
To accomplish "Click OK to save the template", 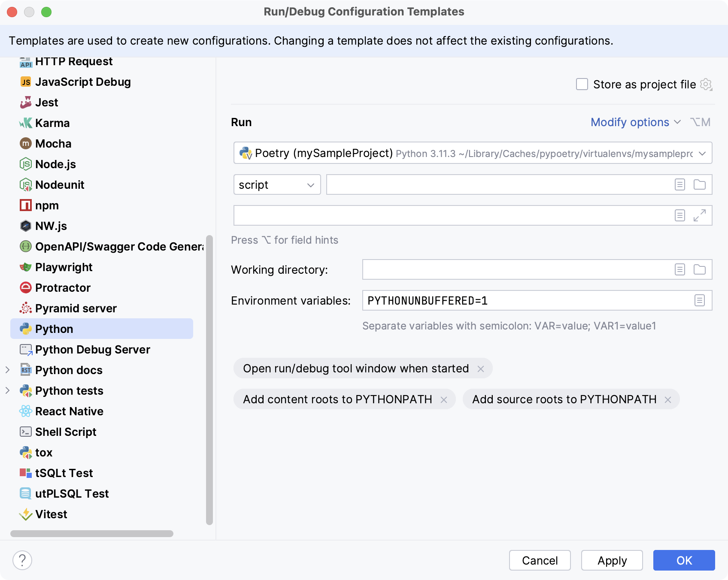I will [x=684, y=560].
